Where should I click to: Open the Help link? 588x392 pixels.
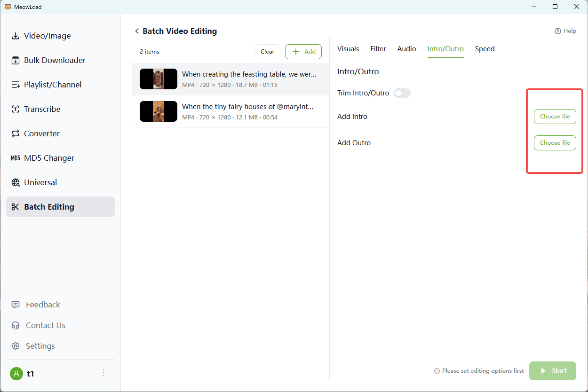(x=565, y=31)
